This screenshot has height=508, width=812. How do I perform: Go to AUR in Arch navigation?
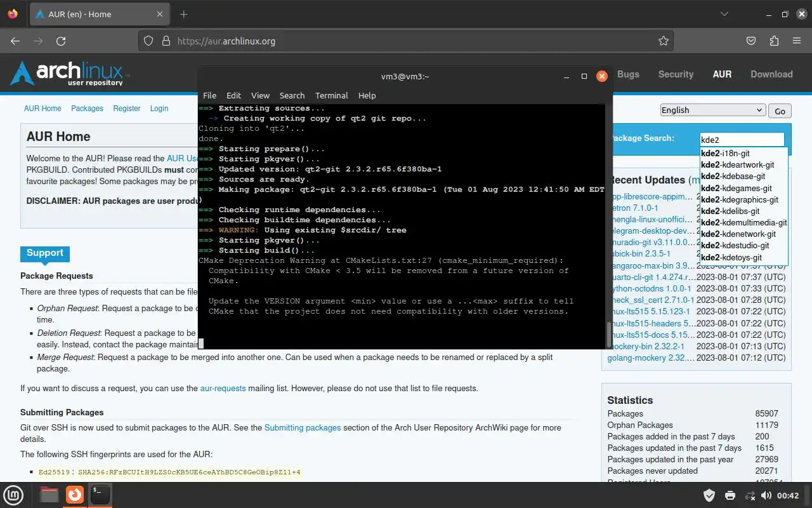pos(722,74)
